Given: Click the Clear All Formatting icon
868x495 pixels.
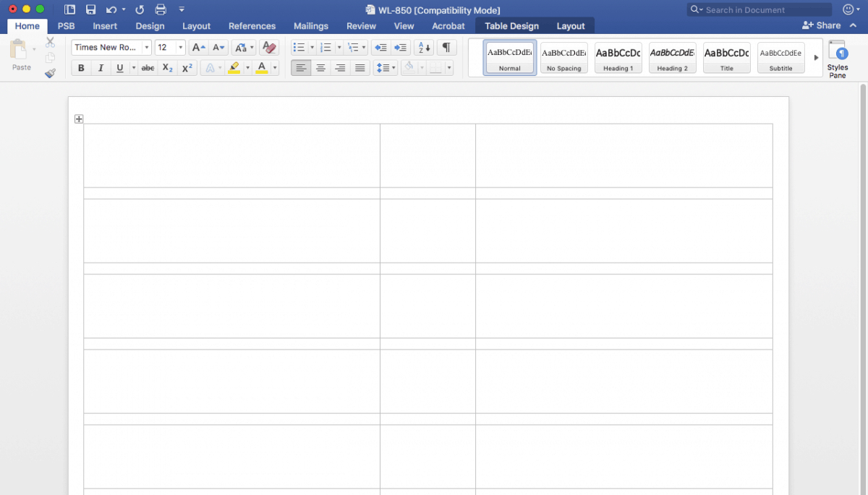Looking at the screenshot, I should [268, 47].
